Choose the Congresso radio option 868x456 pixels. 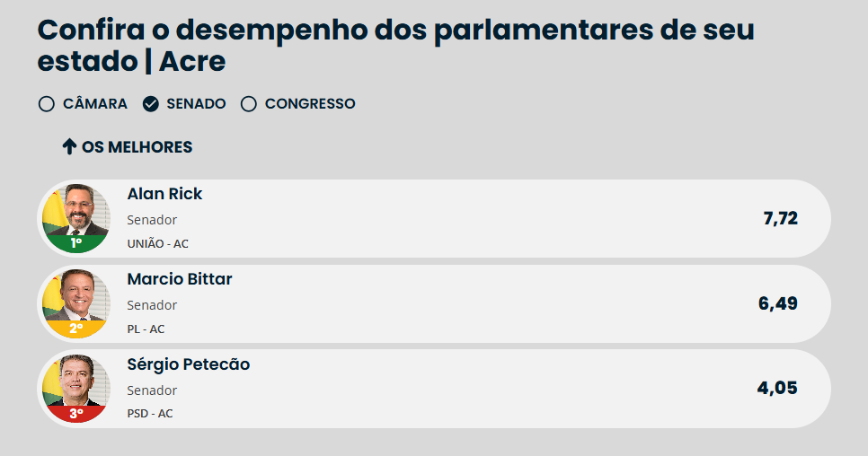(249, 104)
